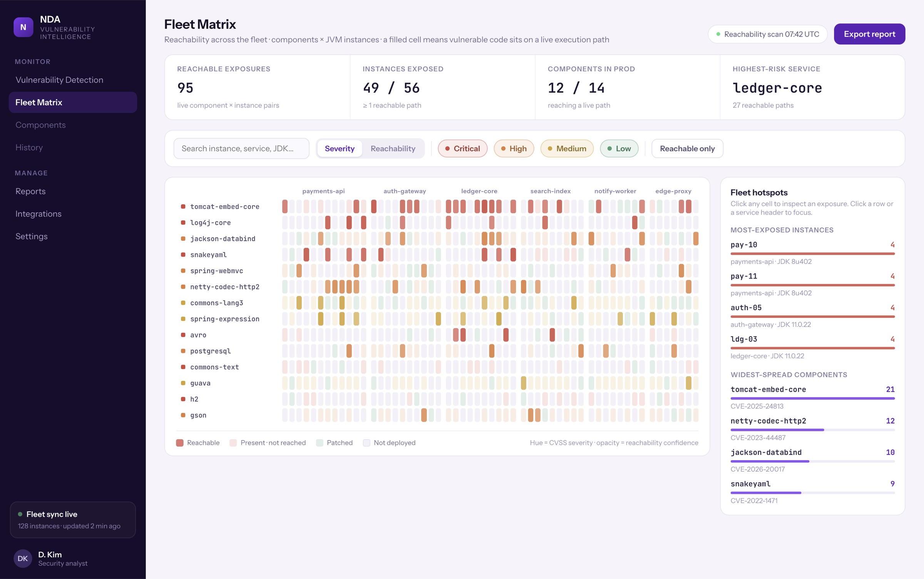
Task: Click the Instances Exposed 49 / 56 card
Action: pyautogui.click(x=442, y=87)
